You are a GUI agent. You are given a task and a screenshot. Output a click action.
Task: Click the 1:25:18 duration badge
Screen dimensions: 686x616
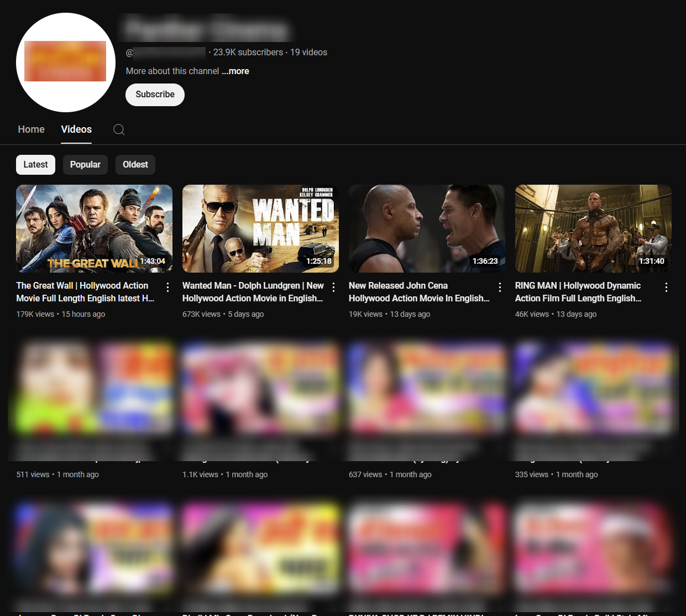[319, 261]
